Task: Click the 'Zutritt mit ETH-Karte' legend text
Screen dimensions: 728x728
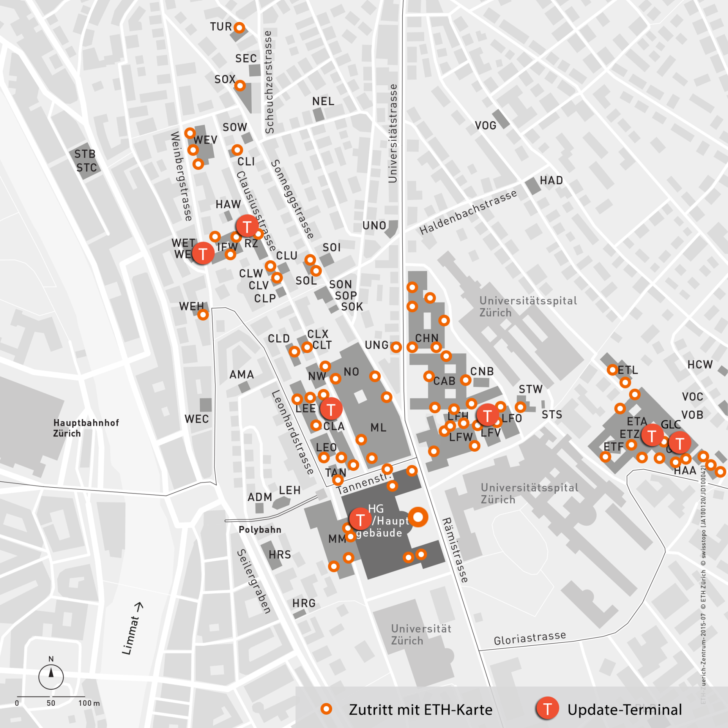Action: (420, 710)
